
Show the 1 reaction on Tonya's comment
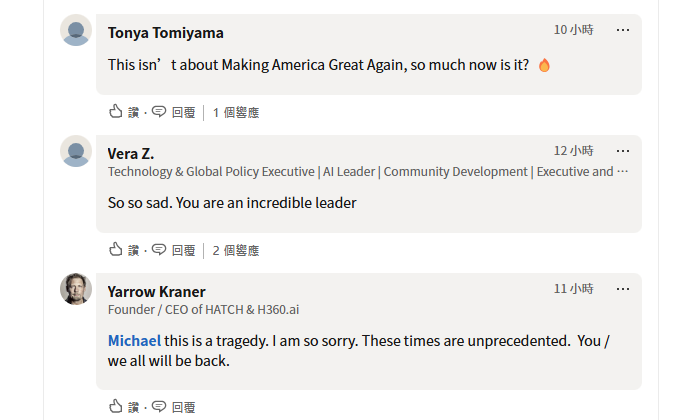point(236,113)
